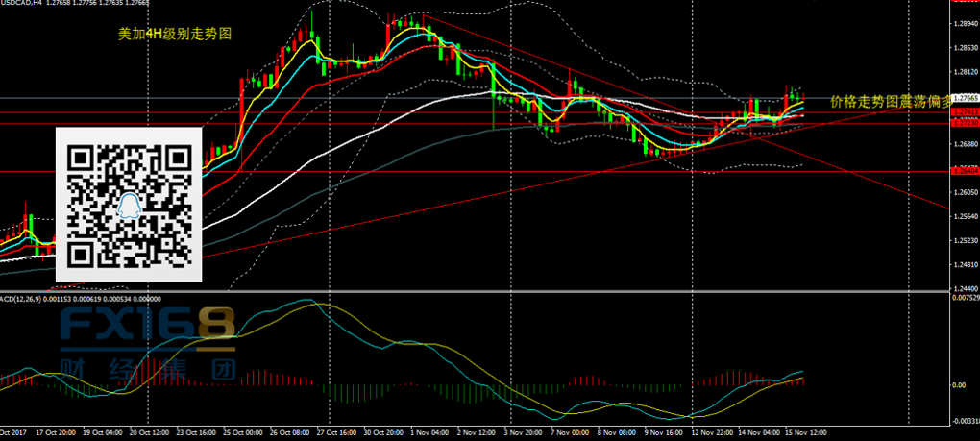This screenshot has width=980, height=441.
Task: Select the yellow 美加4H级别走势图 text label
Action: 175,34
